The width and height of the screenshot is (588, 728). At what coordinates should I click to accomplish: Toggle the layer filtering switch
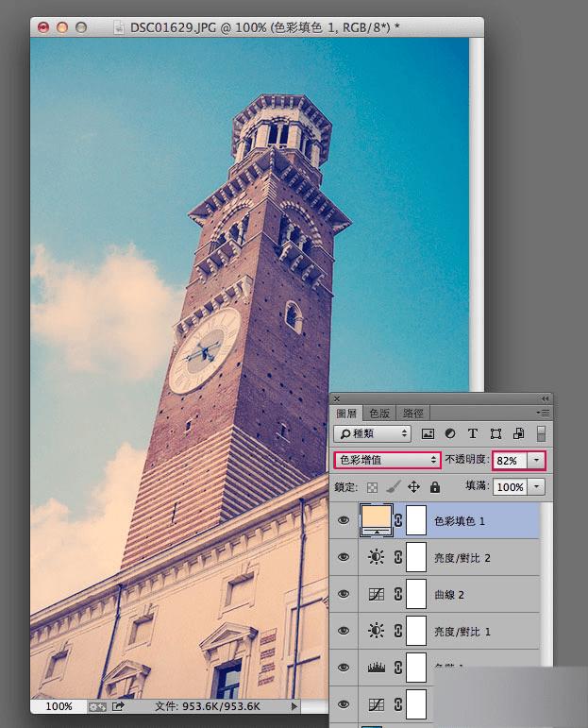[541, 433]
